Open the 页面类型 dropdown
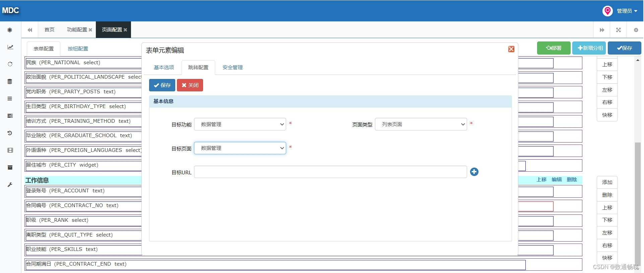This screenshot has width=644, height=273. click(x=421, y=124)
